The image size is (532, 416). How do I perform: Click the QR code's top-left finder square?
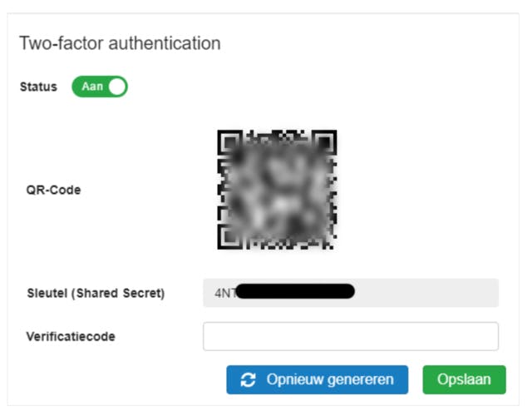(x=229, y=141)
